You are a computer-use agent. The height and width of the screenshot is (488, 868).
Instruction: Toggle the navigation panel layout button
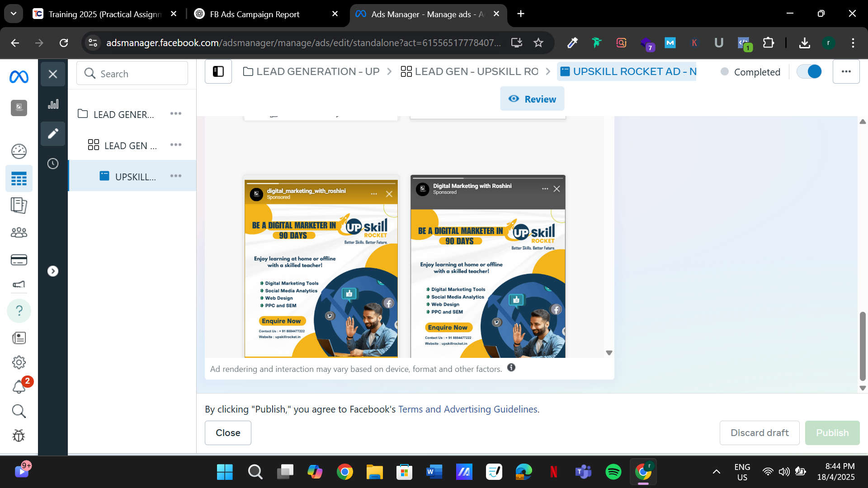(218, 71)
